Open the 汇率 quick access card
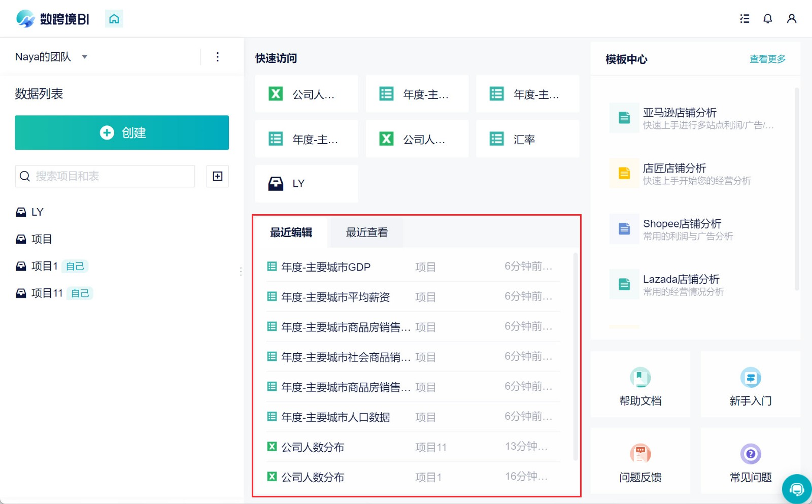 point(527,139)
